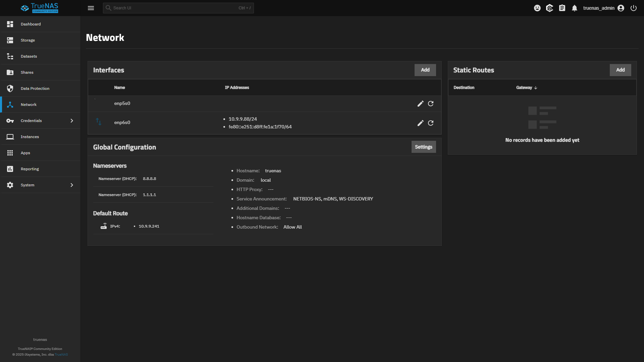Screen dimensions: 644x362
Task: Toggle the sidebar hamburger menu
Action: (91, 8)
